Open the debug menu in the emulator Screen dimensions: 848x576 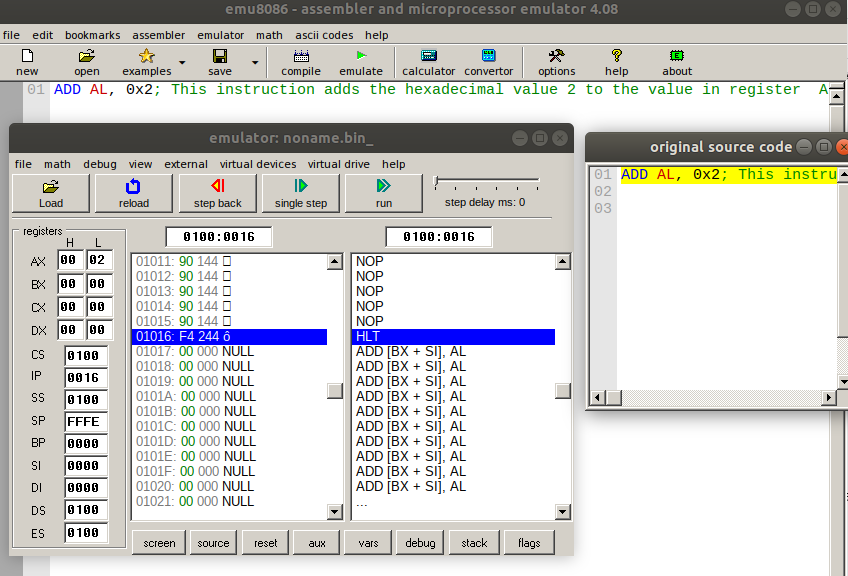pos(100,164)
